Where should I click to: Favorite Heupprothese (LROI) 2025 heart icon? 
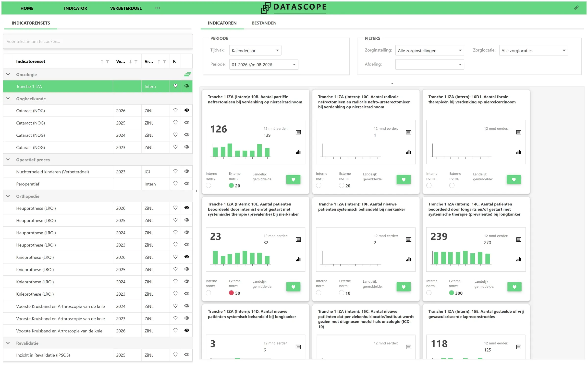[175, 220]
